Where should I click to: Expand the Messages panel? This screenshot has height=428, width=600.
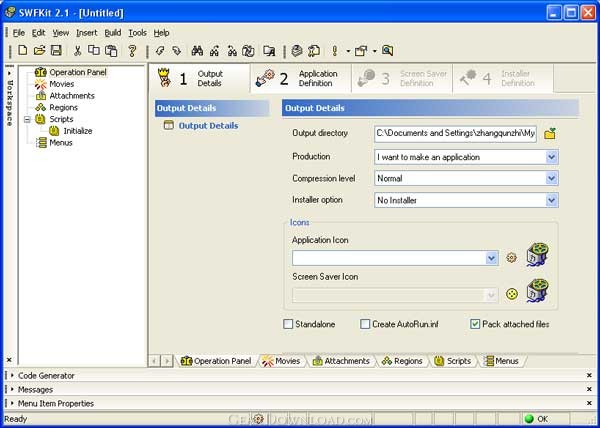12,389
